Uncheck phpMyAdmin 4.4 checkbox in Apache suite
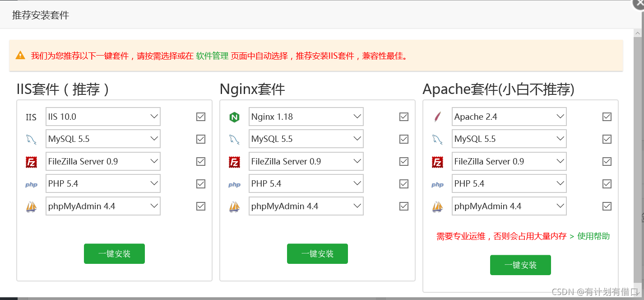Viewport: 644px width, 300px height. 607,206
